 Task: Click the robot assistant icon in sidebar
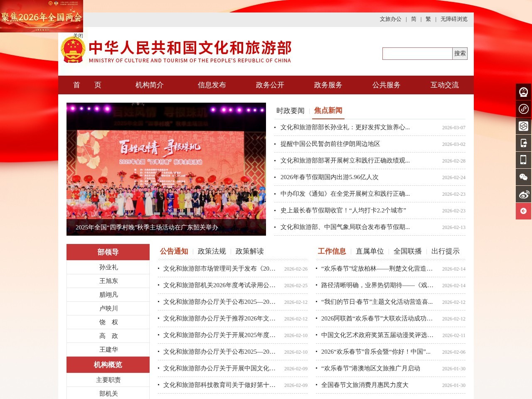click(x=523, y=92)
